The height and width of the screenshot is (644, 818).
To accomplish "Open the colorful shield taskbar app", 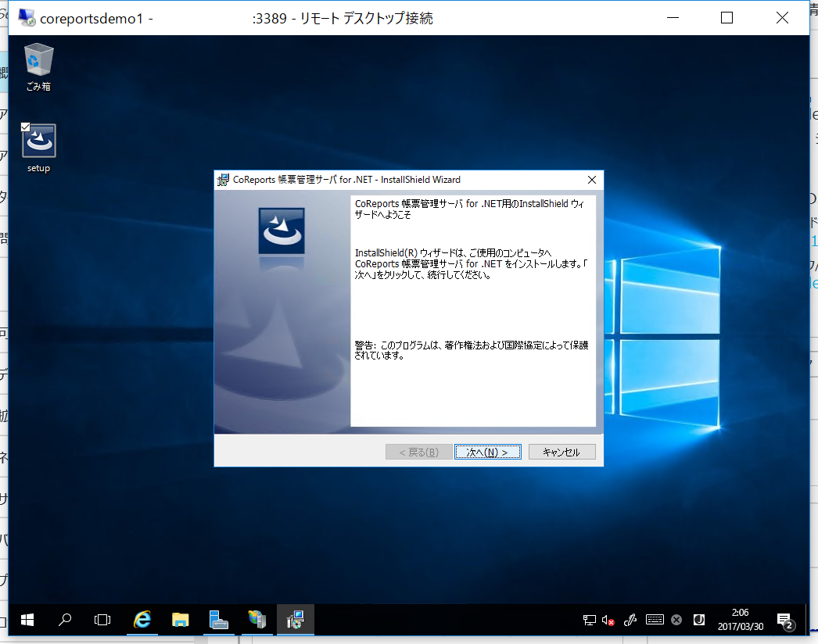I will [257, 620].
